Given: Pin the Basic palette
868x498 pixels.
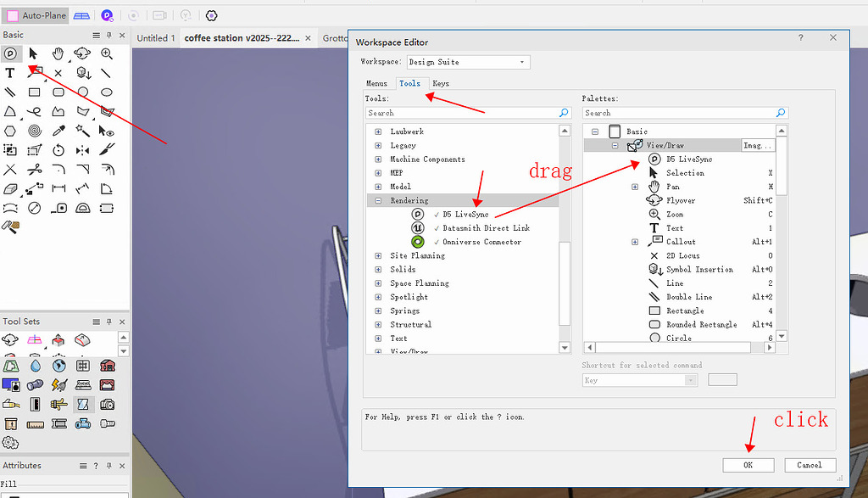Looking at the screenshot, I should 108,36.
